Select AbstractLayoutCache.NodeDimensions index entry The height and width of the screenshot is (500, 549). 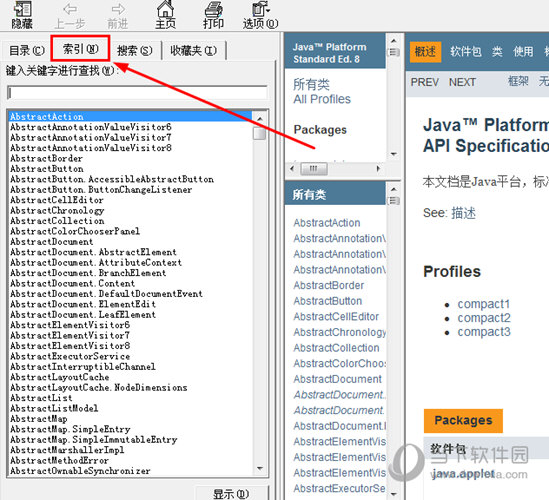click(98, 388)
